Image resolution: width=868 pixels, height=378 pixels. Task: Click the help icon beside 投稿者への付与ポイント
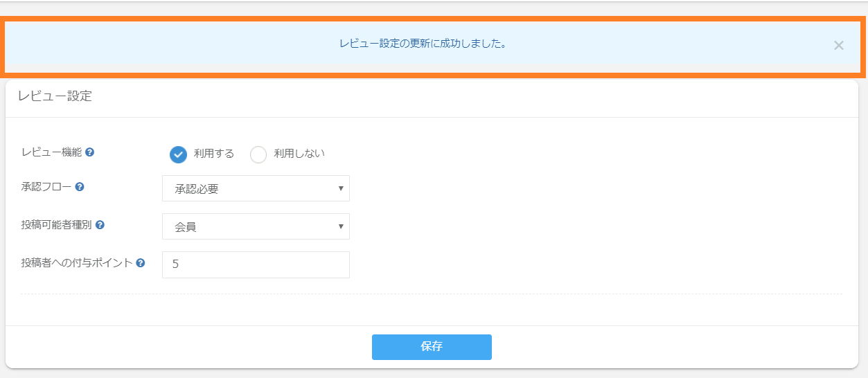tap(141, 263)
